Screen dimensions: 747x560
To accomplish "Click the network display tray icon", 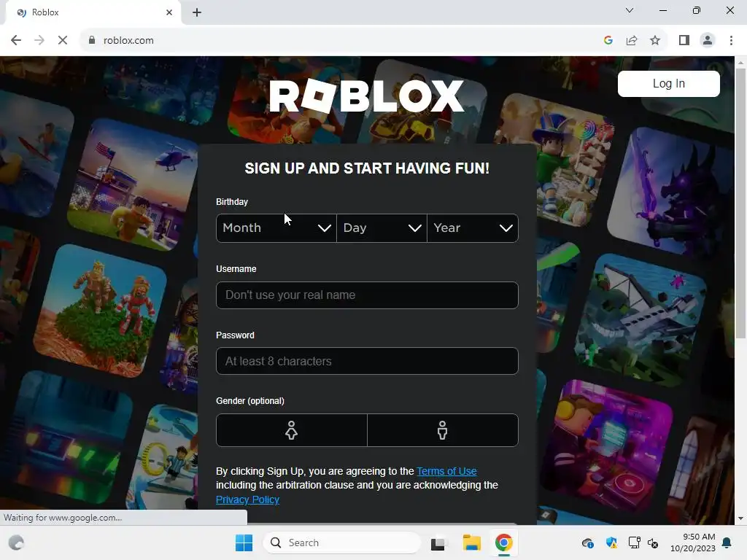I will [634, 542].
